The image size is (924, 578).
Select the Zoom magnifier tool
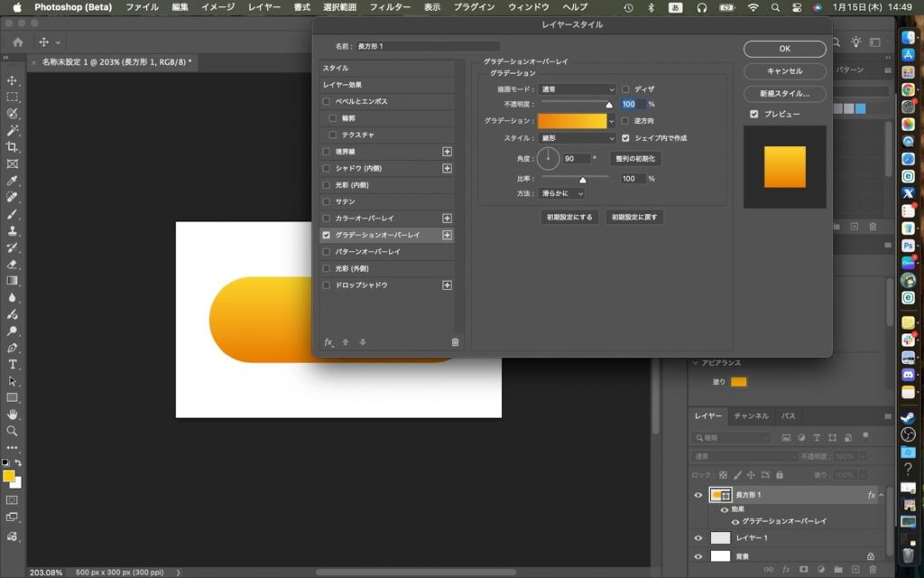(x=13, y=431)
